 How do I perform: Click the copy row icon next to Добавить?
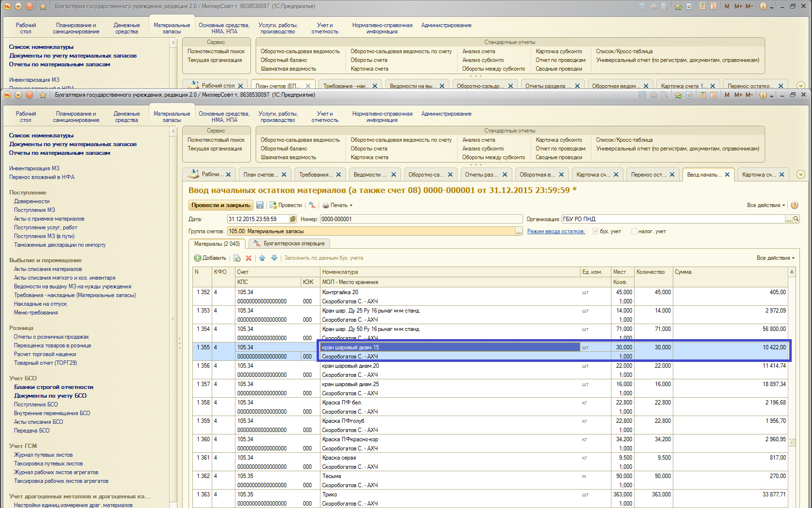click(x=237, y=258)
